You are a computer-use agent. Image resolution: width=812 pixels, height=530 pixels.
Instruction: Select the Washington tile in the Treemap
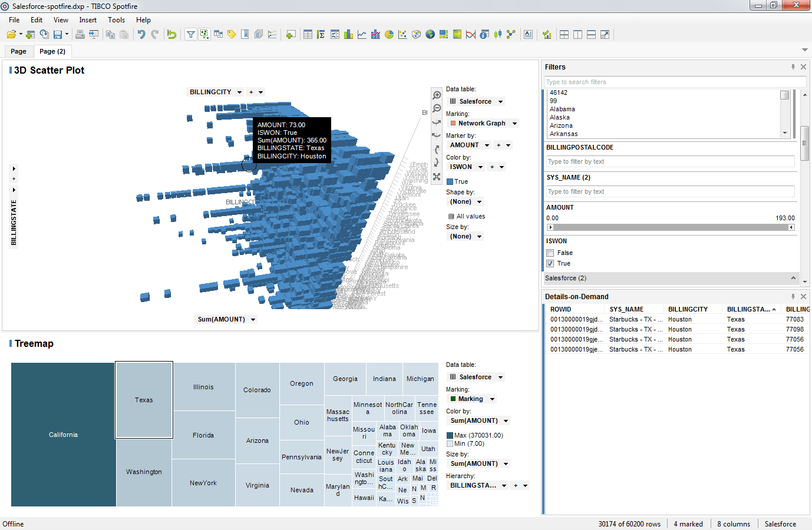(144, 472)
